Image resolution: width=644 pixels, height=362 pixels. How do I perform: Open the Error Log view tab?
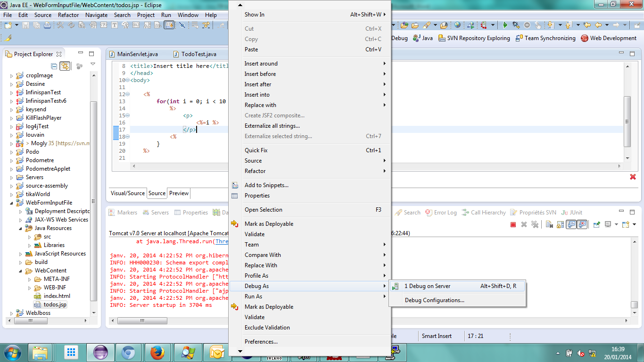[x=441, y=213]
